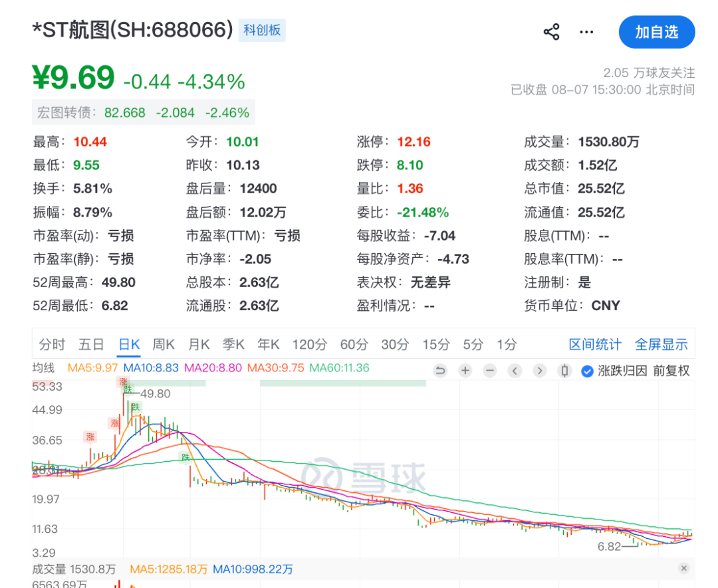The width and height of the screenshot is (718, 588).
Task: Pan chart left with left chevron
Action: (x=515, y=371)
